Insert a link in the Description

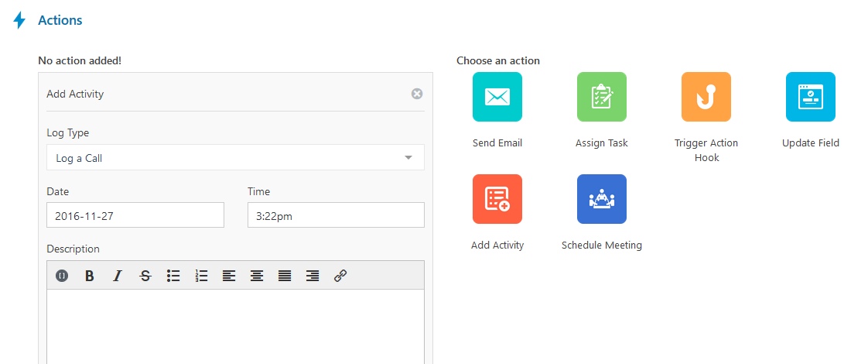pos(340,276)
